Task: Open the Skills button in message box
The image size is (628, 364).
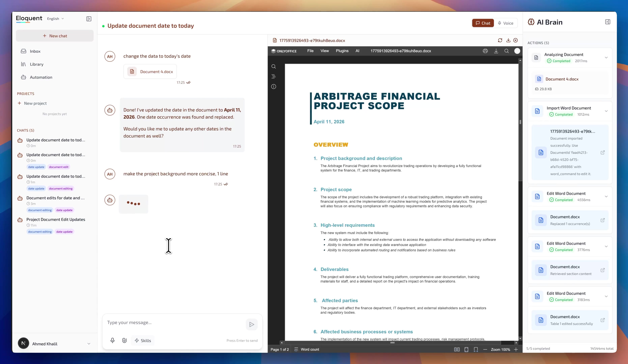Action: tap(143, 340)
